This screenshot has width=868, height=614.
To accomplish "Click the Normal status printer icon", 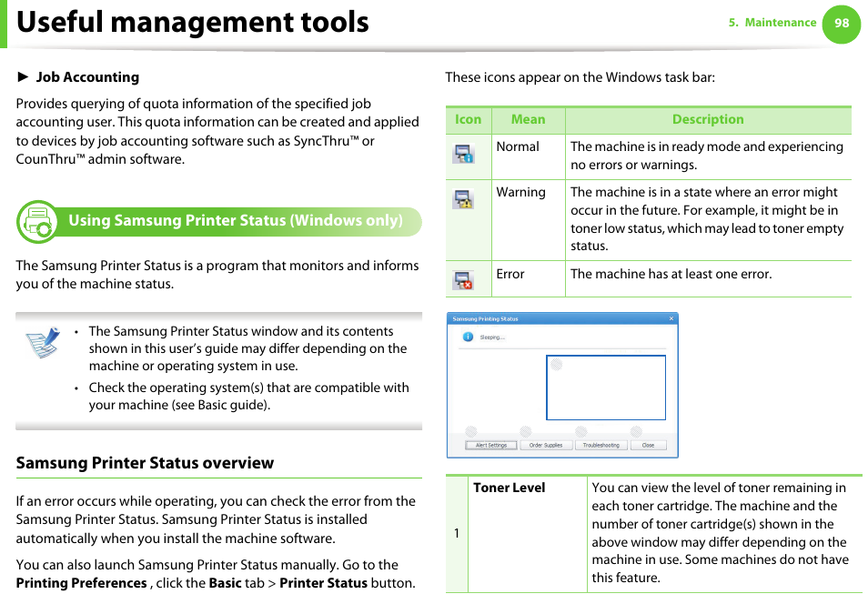I will click(x=463, y=154).
